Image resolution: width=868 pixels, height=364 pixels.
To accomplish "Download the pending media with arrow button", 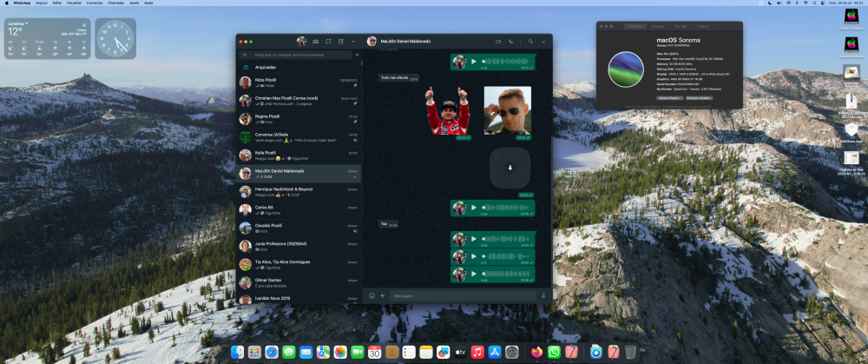I will (x=510, y=168).
